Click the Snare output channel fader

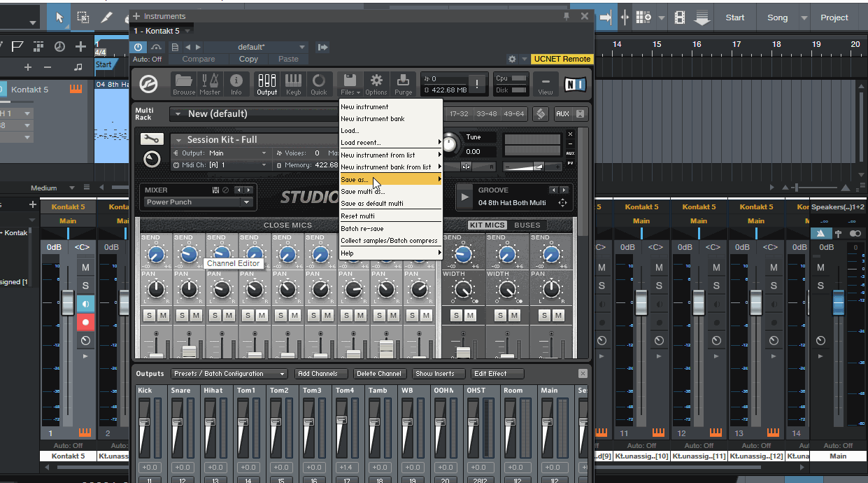click(x=178, y=421)
